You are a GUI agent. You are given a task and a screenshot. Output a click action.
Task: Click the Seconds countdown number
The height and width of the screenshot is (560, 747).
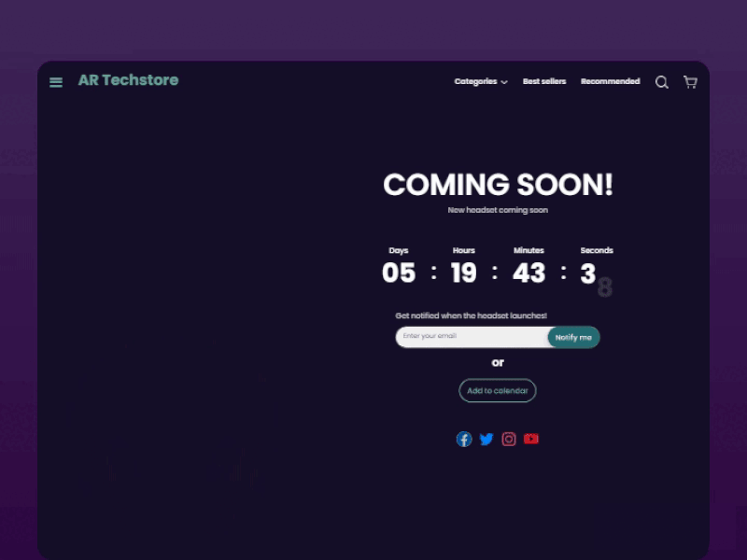pyautogui.click(x=588, y=273)
